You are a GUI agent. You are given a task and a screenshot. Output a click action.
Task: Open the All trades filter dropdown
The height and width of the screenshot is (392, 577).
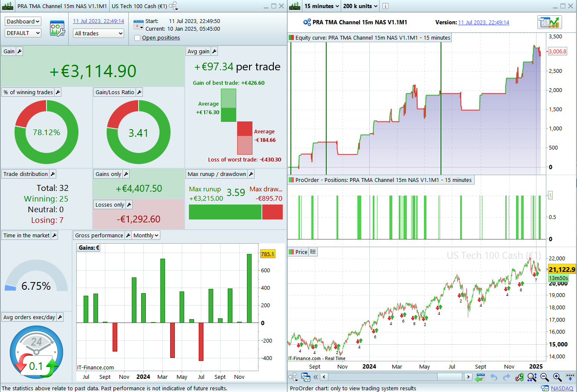point(99,33)
